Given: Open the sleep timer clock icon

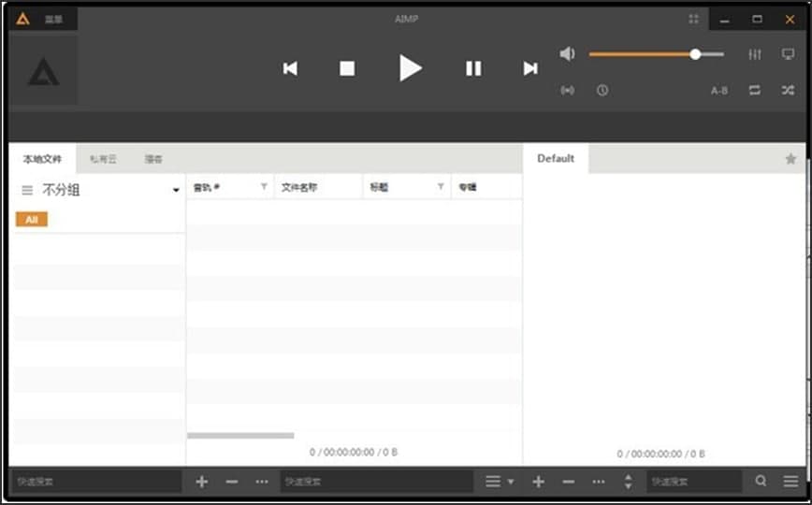Looking at the screenshot, I should [x=602, y=91].
